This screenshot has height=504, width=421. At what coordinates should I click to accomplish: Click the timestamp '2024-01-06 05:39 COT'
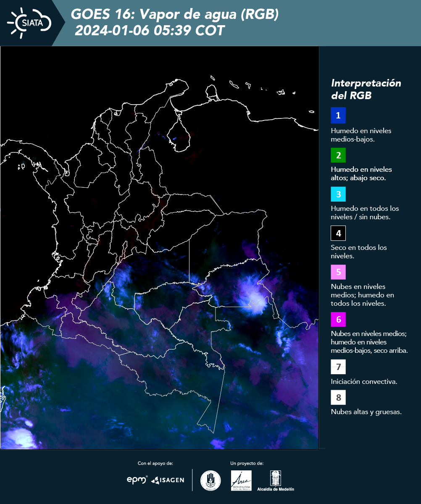point(150,31)
